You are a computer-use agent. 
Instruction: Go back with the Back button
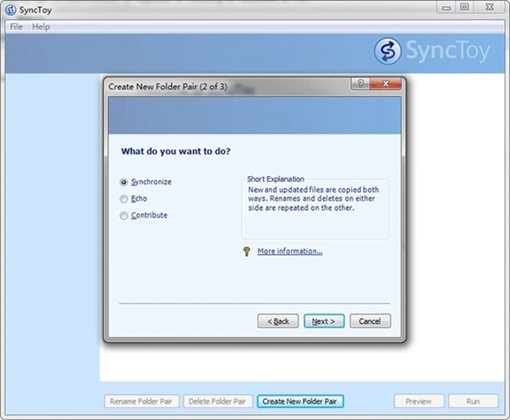pyautogui.click(x=278, y=321)
